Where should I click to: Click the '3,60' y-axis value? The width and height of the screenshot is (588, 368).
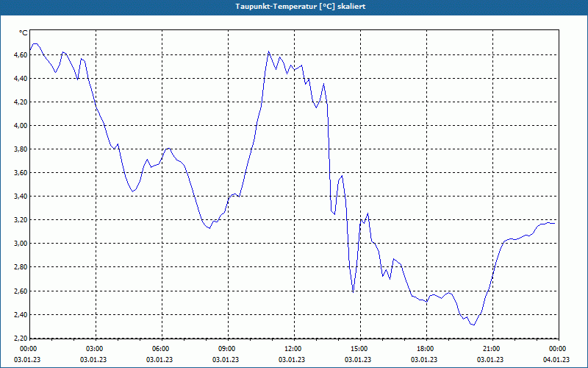(21, 173)
